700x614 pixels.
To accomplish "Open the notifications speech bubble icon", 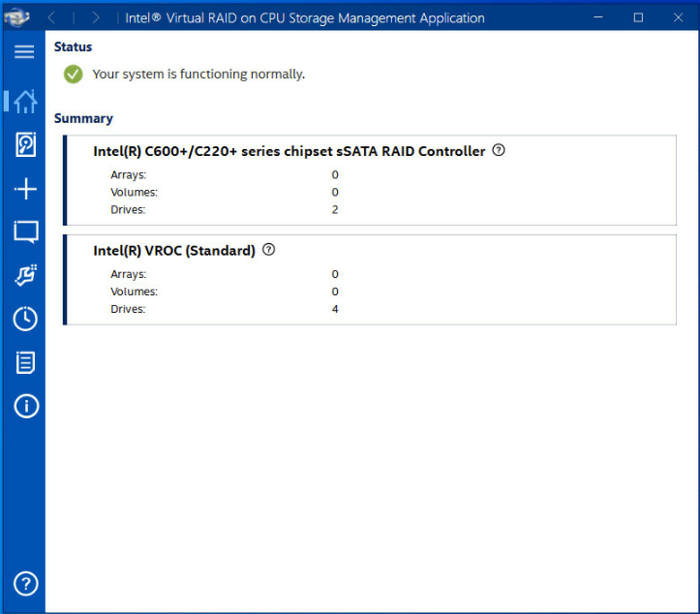I will [26, 231].
